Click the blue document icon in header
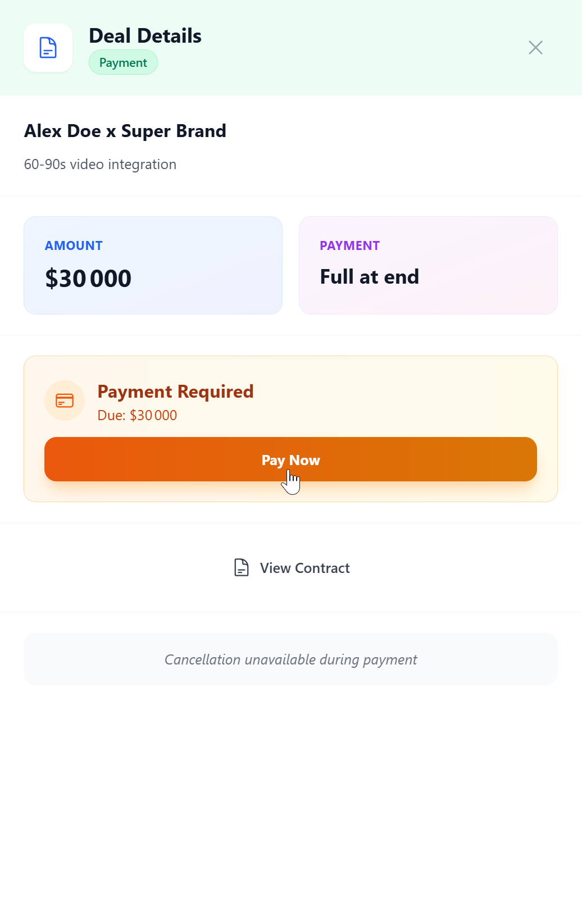The width and height of the screenshot is (582, 924). (x=48, y=48)
